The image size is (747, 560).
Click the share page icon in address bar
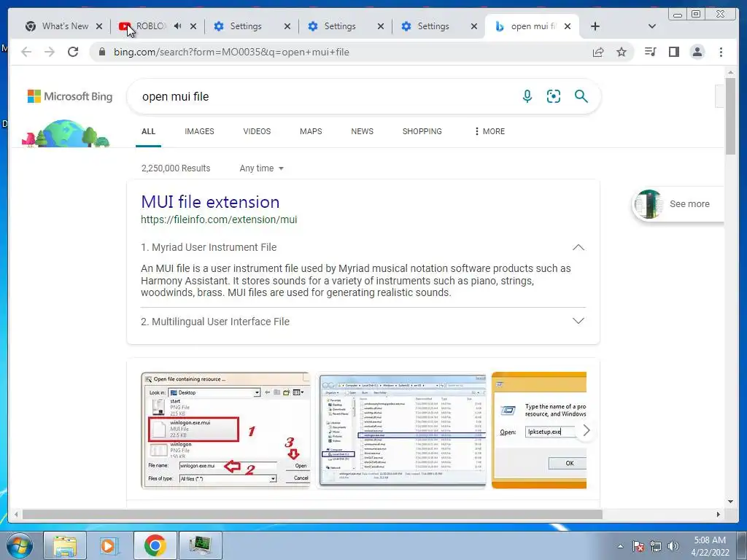coord(598,52)
